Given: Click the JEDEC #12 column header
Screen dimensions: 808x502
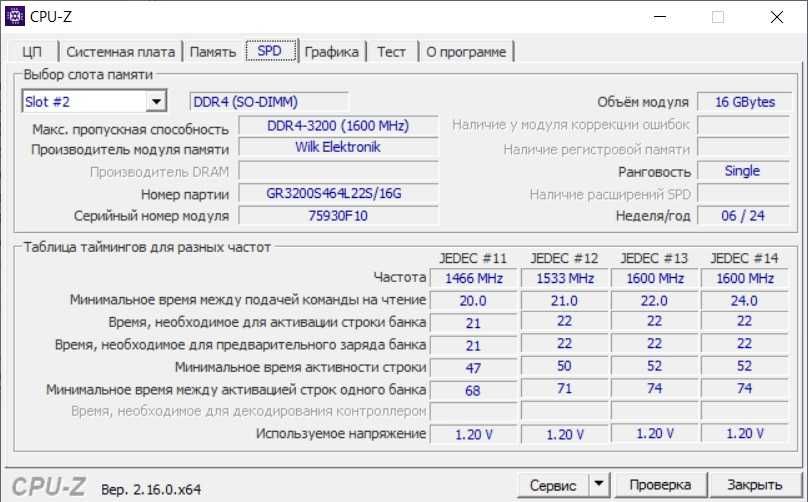Looking at the screenshot, I should pyautogui.click(x=564, y=258).
